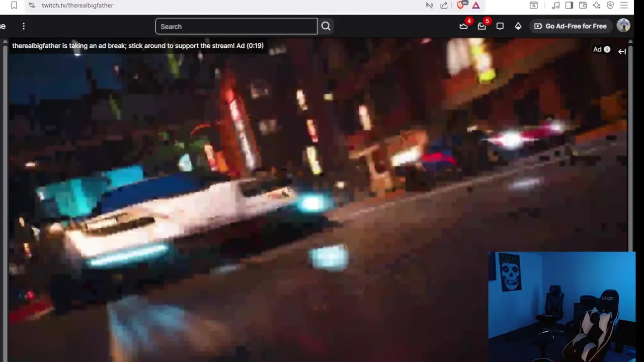The width and height of the screenshot is (644, 362).
Task: Open the user profile avatar menu
Action: coord(623,26)
